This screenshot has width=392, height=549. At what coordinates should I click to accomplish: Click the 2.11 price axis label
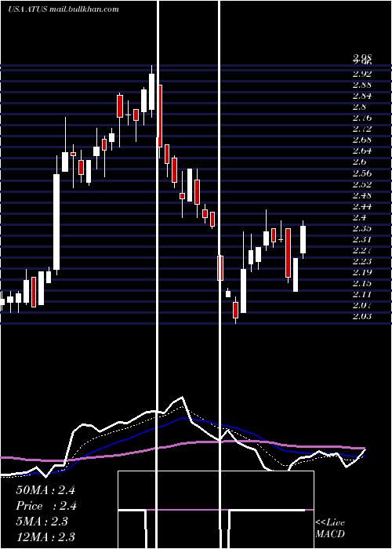[362, 294]
